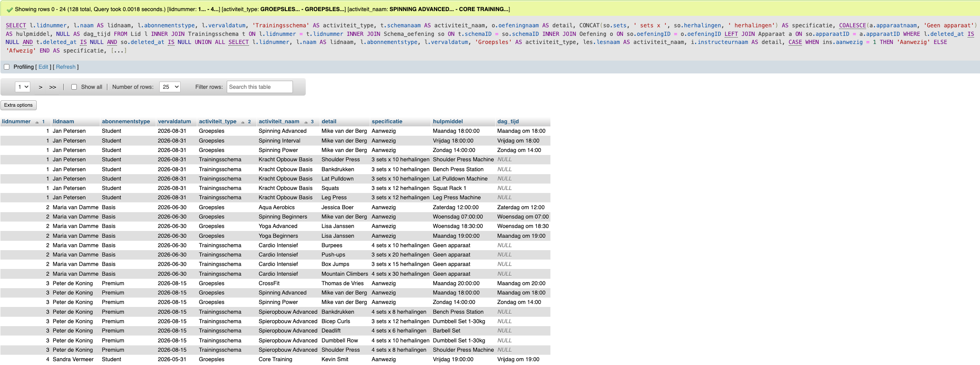The image size is (980, 365).
Task: Sort by the abonnementstype column header
Action: click(126, 122)
